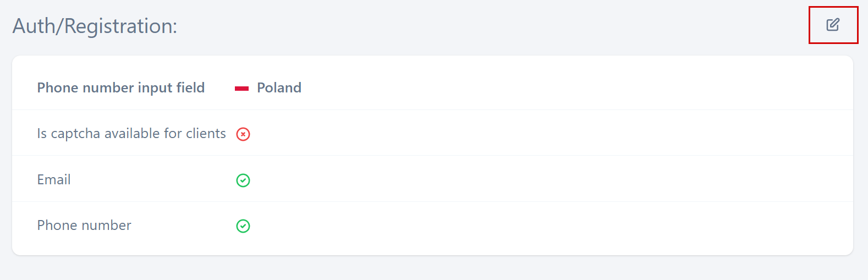Click the Auth/Registration section heading
Viewport: 868px width, 280px height.
point(95,26)
